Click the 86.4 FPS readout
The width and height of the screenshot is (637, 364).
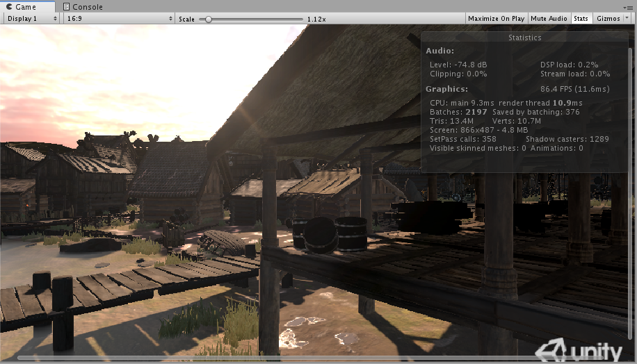point(574,89)
